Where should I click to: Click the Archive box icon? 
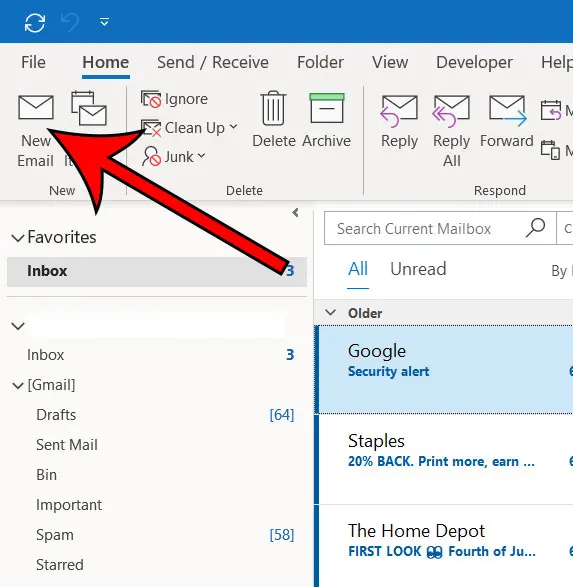[x=327, y=108]
